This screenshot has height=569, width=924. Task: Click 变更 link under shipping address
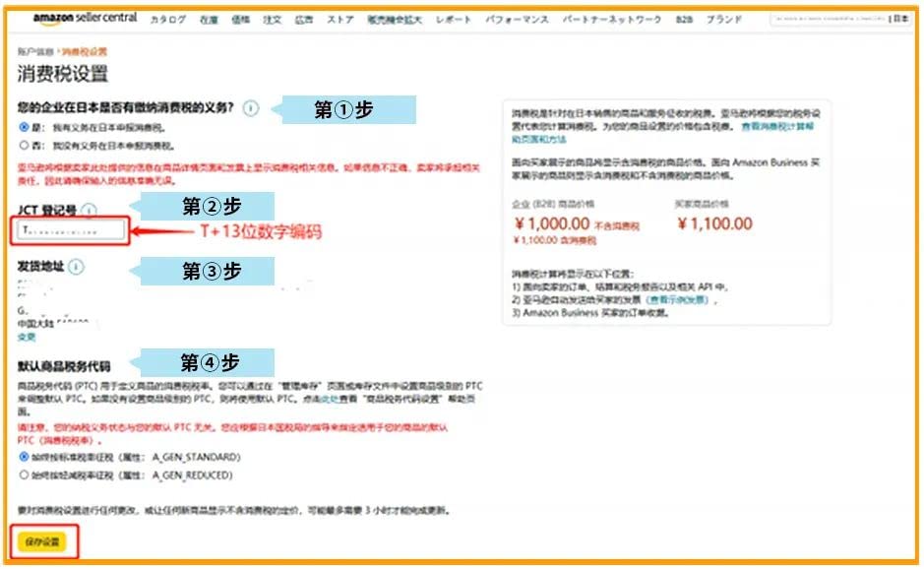pyautogui.click(x=27, y=337)
